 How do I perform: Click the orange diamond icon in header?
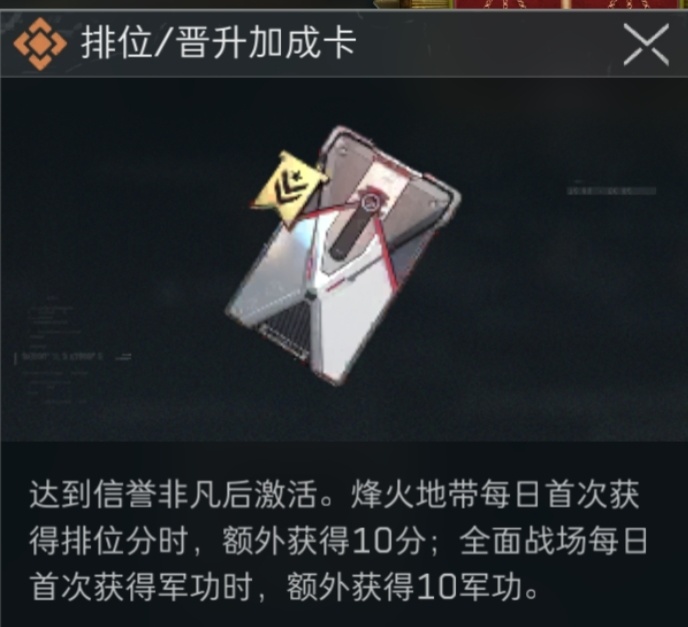[x=40, y=44]
